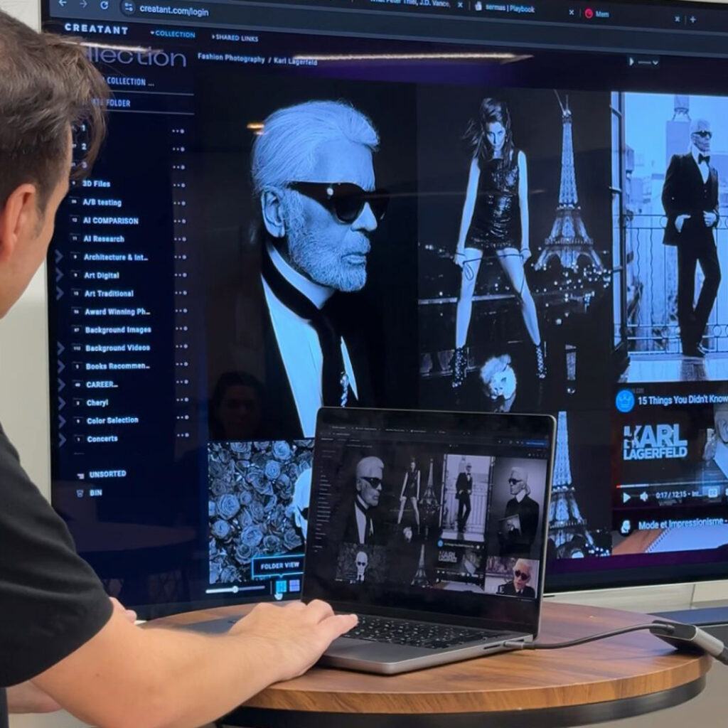
Task: Open the three-dot menu for Art Traditional
Action: [181, 293]
